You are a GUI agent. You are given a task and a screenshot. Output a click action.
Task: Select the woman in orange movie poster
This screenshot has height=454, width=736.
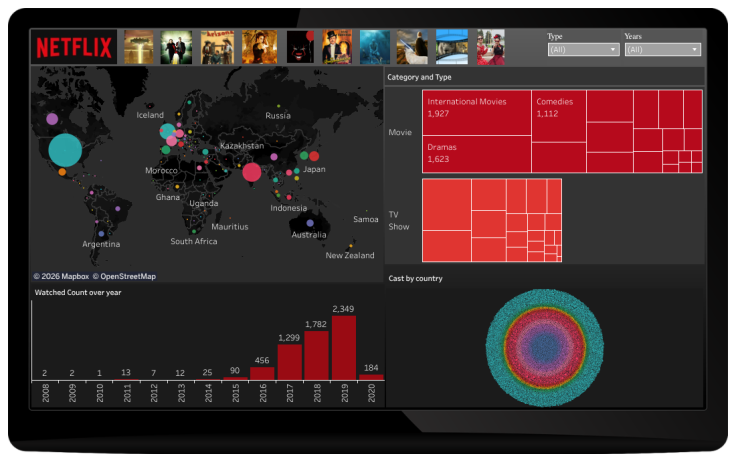260,47
